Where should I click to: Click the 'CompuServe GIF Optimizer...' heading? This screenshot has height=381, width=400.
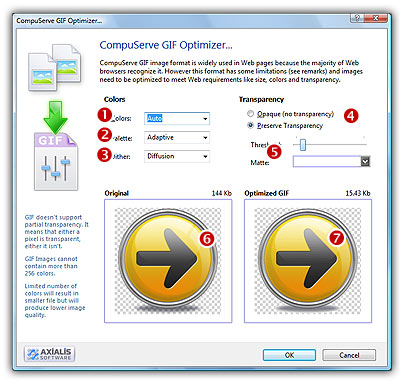click(x=166, y=45)
